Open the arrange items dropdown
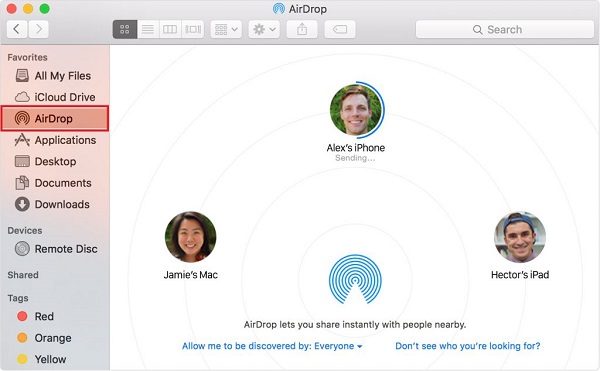 [x=226, y=29]
